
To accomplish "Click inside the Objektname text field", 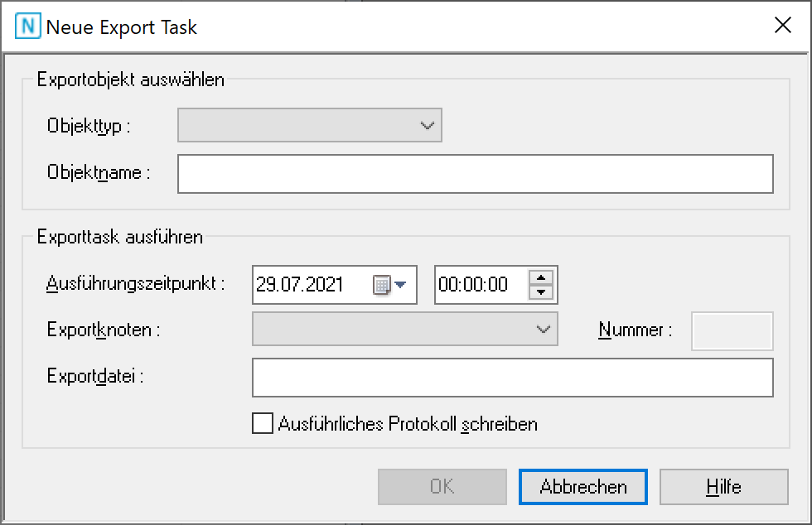I will [x=475, y=173].
